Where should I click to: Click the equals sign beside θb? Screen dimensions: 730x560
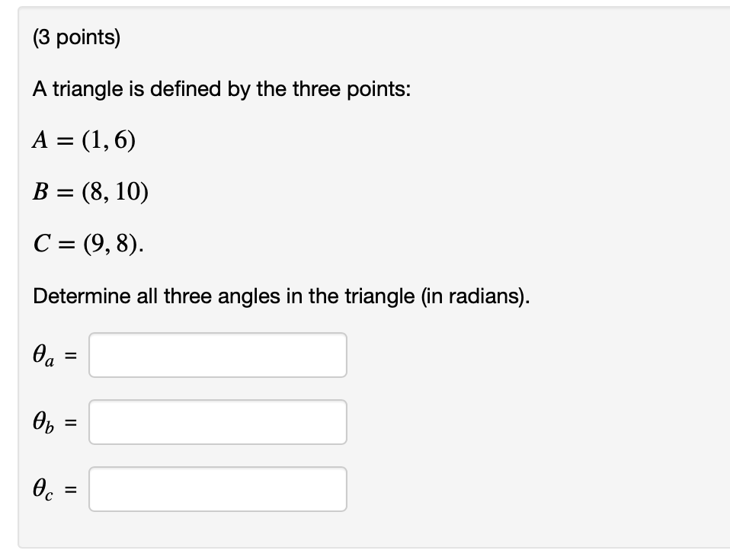coord(69,421)
